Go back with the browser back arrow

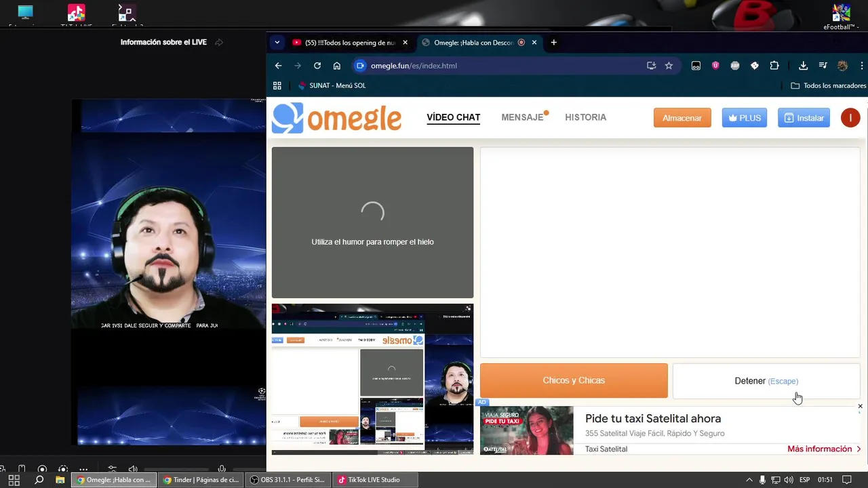[278, 66]
